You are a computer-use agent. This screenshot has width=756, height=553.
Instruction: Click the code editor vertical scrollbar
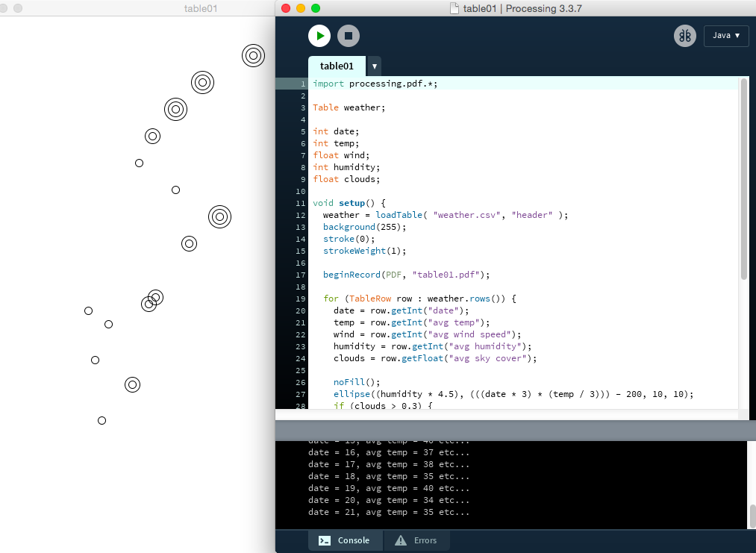coord(743,179)
